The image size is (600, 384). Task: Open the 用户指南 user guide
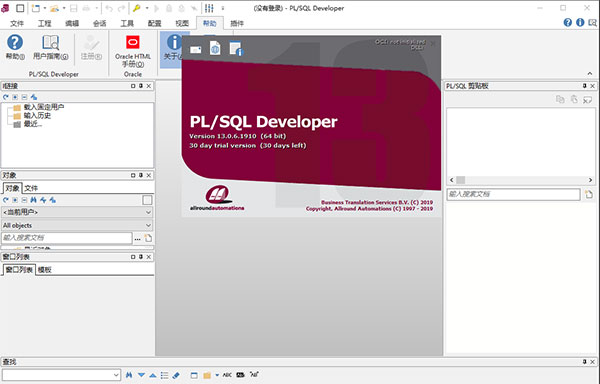(51, 47)
